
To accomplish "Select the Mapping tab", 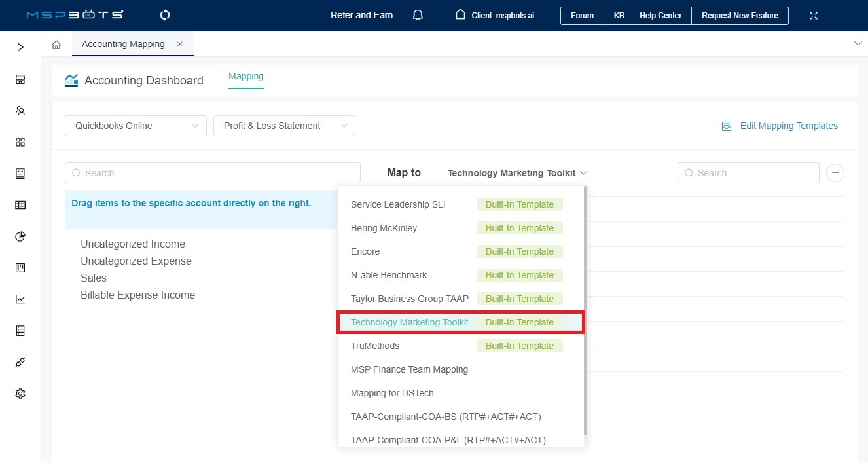I will pos(245,77).
